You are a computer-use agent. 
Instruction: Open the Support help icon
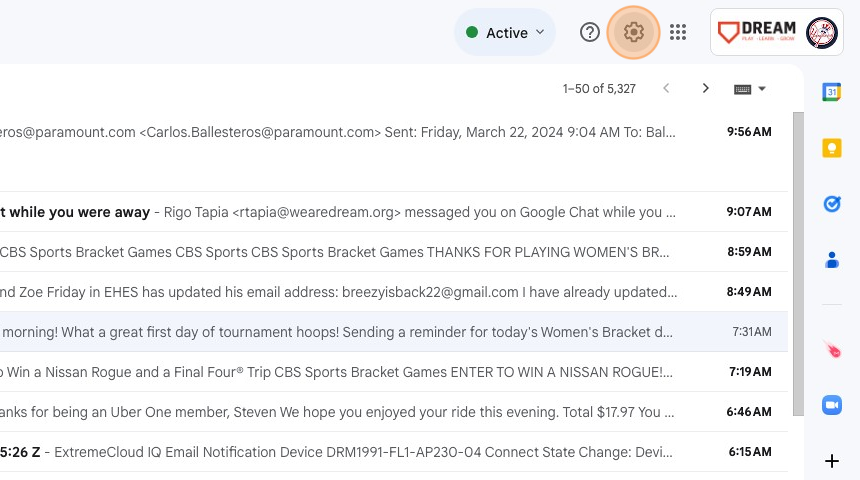coord(590,32)
